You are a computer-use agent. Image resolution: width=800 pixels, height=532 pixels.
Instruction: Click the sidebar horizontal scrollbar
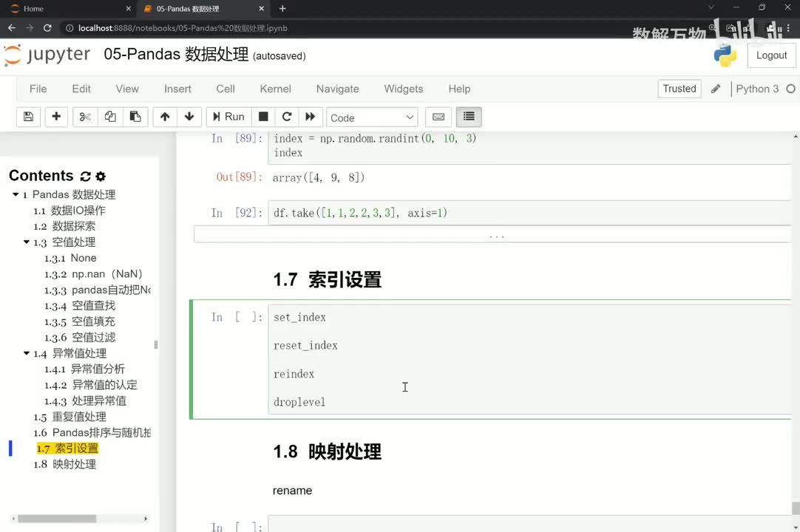(57, 518)
